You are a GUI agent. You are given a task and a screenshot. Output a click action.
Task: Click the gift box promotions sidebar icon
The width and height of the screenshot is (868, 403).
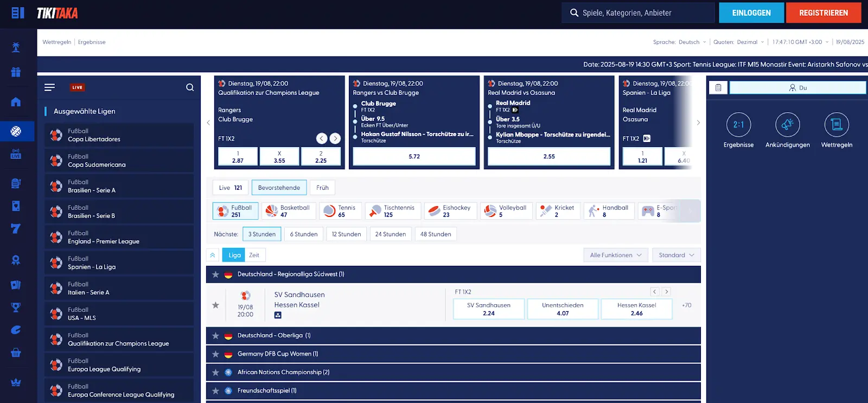16,72
